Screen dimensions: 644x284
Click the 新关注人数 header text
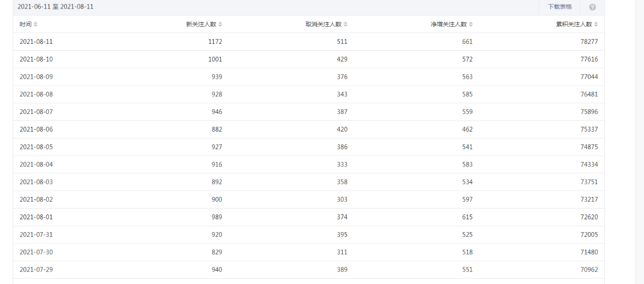[201, 25]
